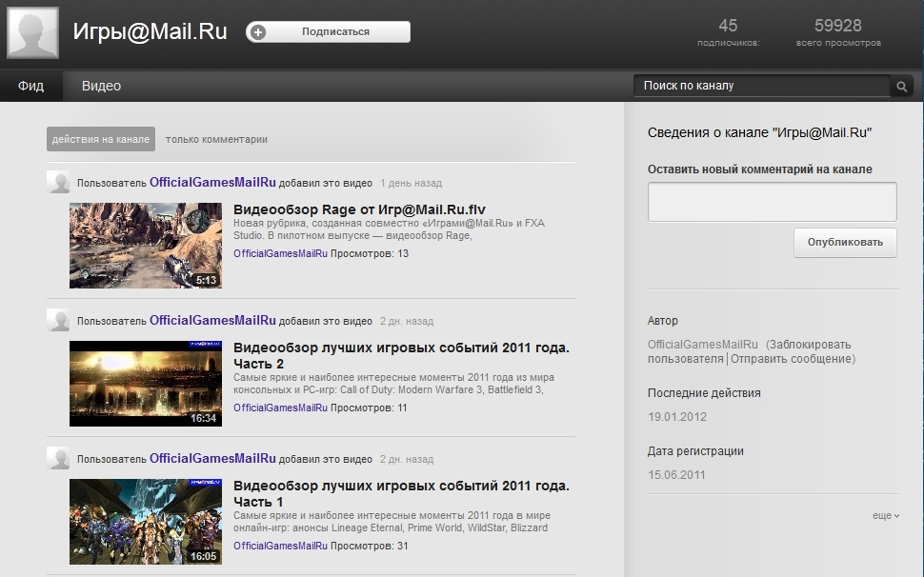Focus the new channel comment text box

click(x=772, y=202)
